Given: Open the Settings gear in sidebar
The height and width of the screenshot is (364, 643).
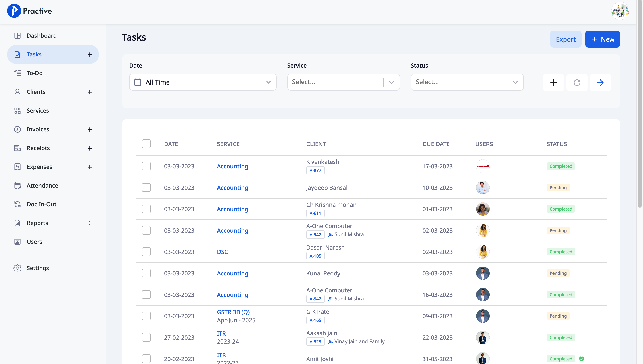Looking at the screenshot, I should point(17,268).
